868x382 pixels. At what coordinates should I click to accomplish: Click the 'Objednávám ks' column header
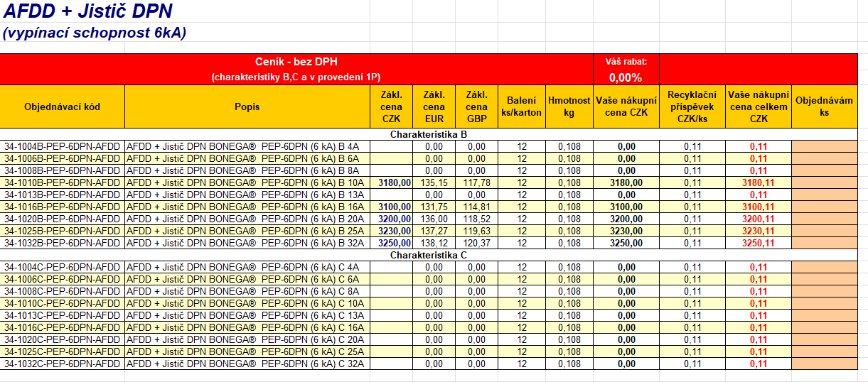[x=825, y=107]
